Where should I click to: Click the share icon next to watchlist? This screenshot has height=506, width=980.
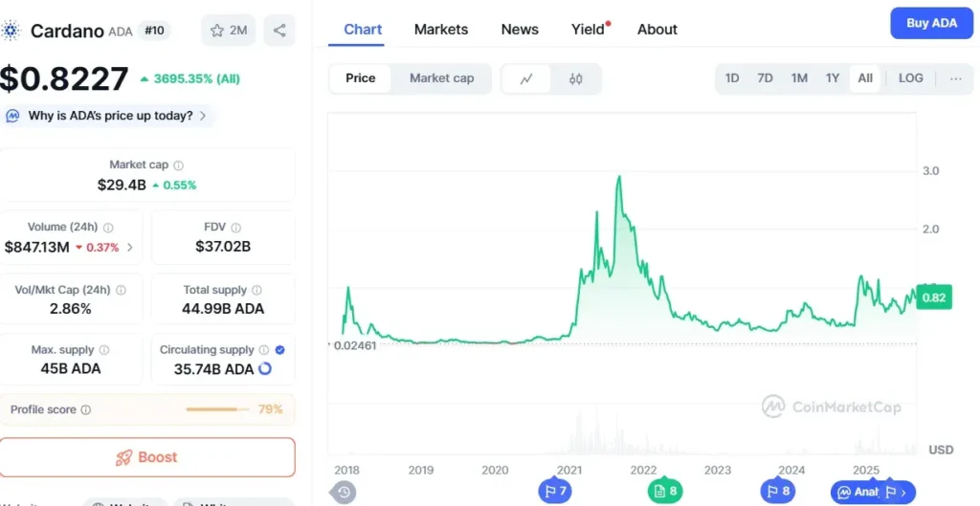(279, 30)
